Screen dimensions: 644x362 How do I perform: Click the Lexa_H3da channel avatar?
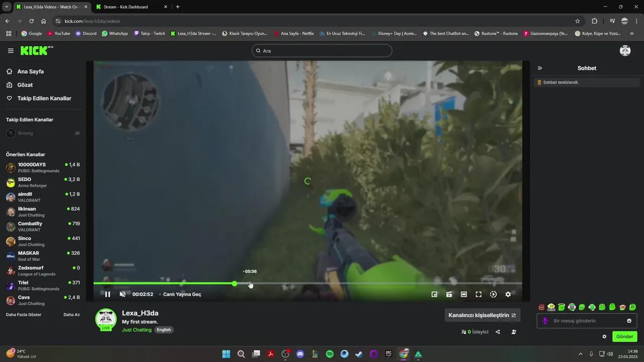106,320
